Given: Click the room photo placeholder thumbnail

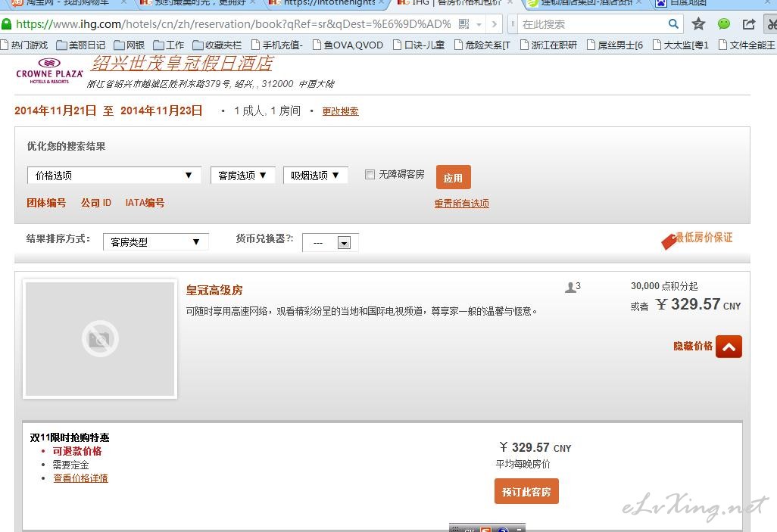Looking at the screenshot, I should [100, 339].
